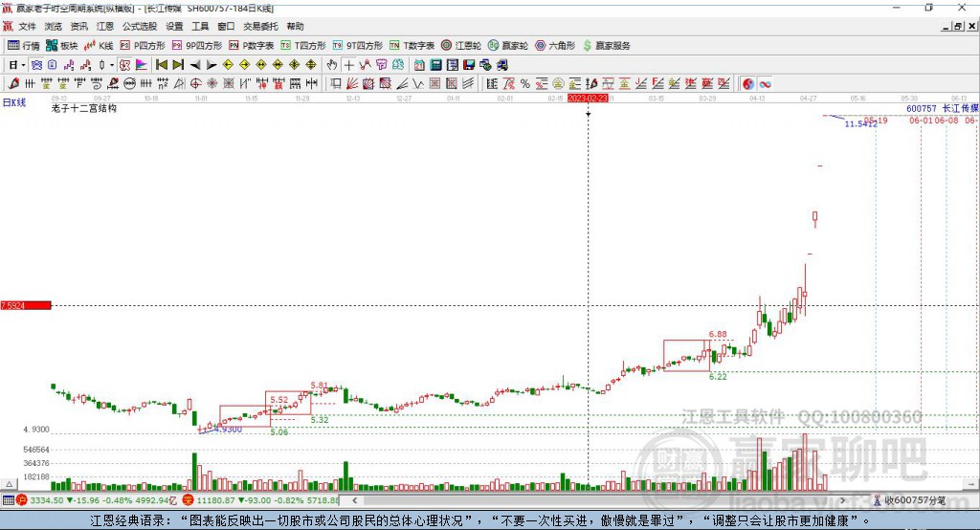Expand the candlestick style dropdown arrow
Screen dimensions: 980x530
tap(112, 65)
